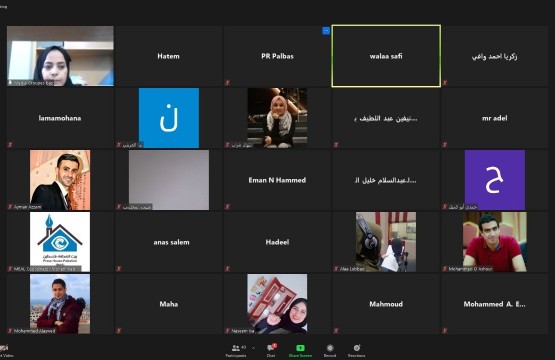This screenshot has width=555, height=360.
Task: Select the walaa safi participant tile
Action: click(x=386, y=56)
